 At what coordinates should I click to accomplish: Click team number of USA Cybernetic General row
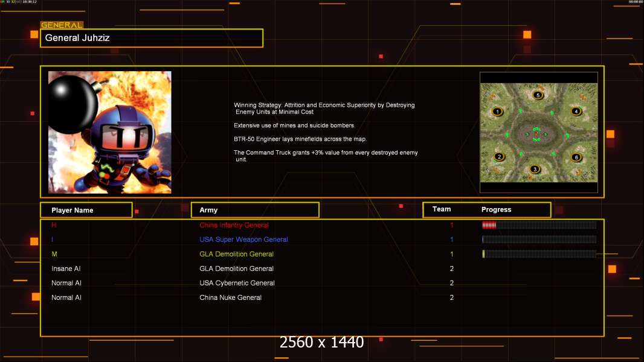[x=452, y=283]
